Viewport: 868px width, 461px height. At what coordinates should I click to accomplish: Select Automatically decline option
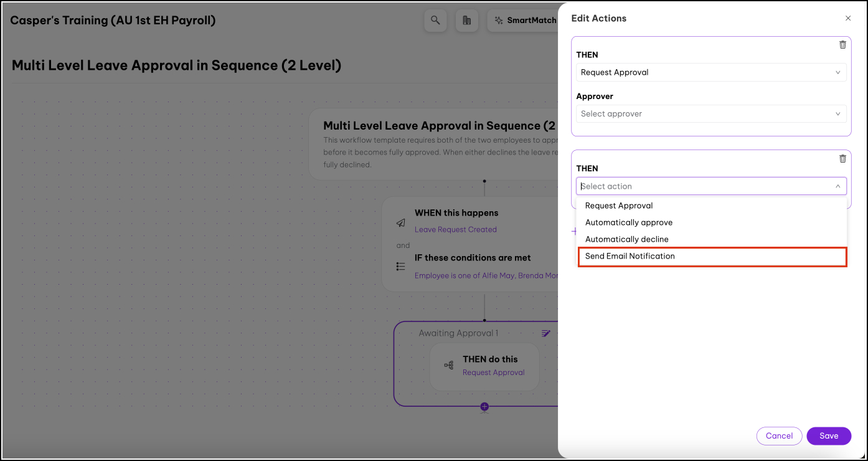626,239
